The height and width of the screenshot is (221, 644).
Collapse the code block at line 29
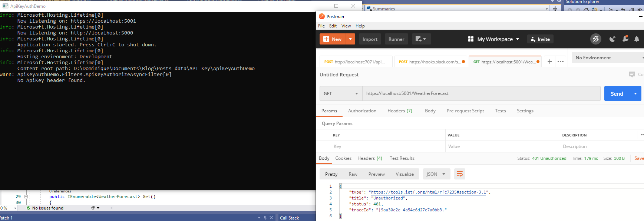(26, 197)
